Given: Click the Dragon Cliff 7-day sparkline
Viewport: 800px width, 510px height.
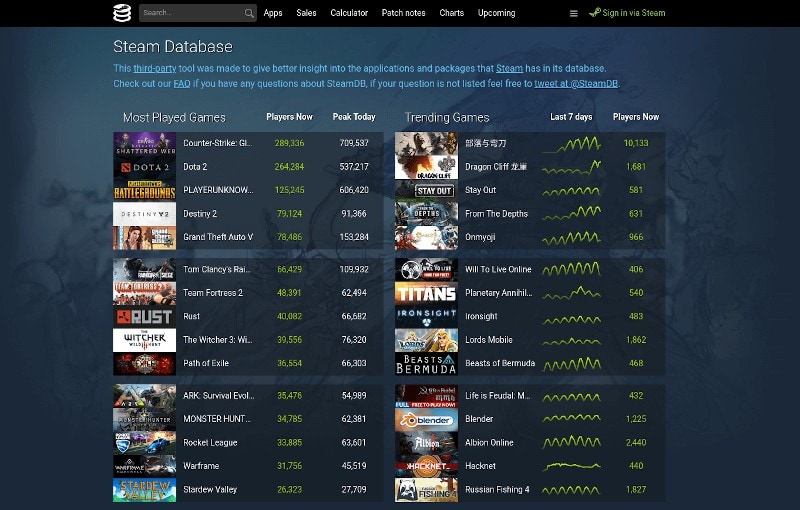Looking at the screenshot, I should [571, 167].
